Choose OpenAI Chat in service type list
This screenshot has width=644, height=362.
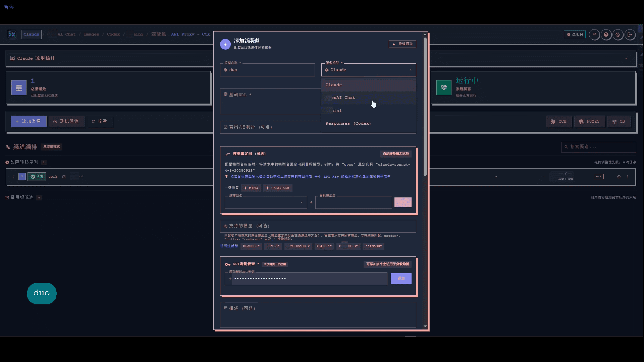(369, 98)
